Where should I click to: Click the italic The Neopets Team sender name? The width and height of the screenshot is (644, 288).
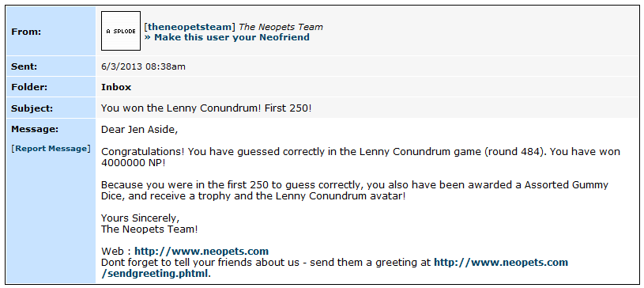[281, 27]
